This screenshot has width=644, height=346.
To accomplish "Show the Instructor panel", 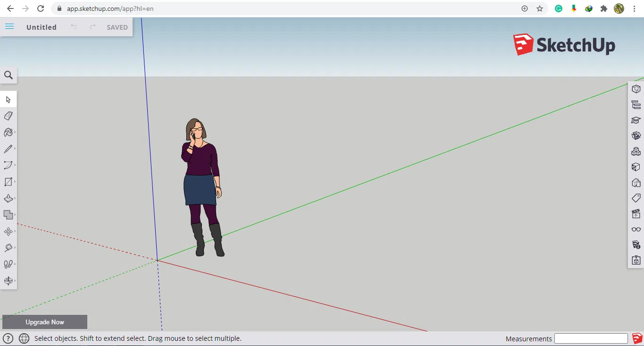I will [636, 120].
